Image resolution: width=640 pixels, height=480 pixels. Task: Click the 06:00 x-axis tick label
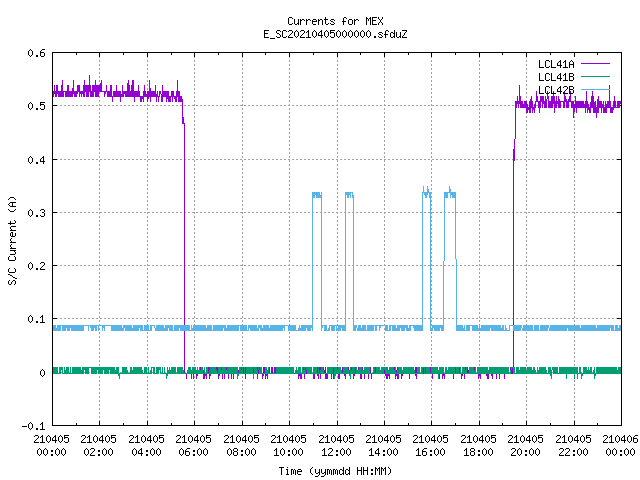(x=193, y=452)
